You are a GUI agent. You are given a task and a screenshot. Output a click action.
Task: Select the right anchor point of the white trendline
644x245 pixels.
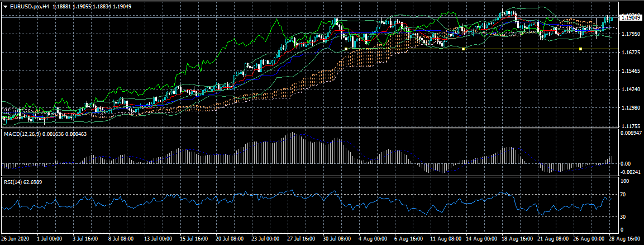[581, 49]
